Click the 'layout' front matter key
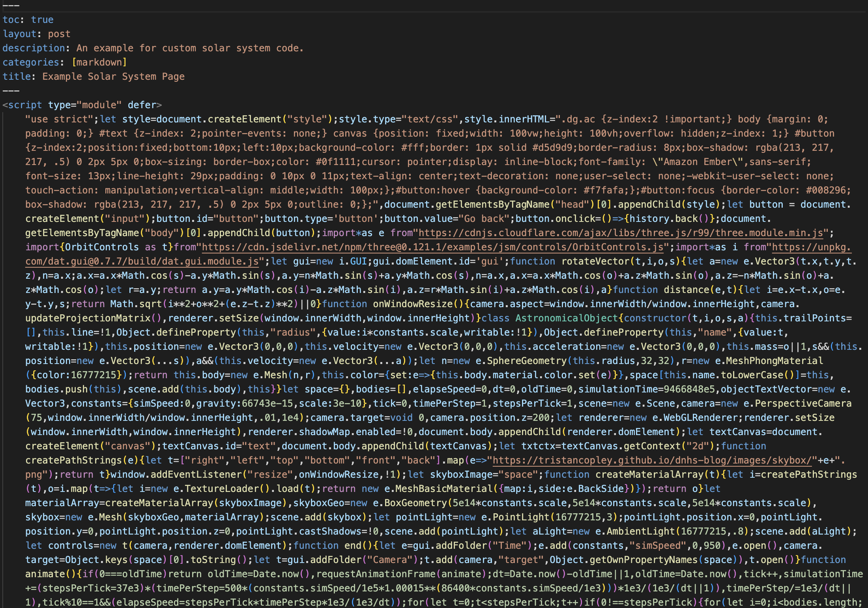 (x=19, y=34)
